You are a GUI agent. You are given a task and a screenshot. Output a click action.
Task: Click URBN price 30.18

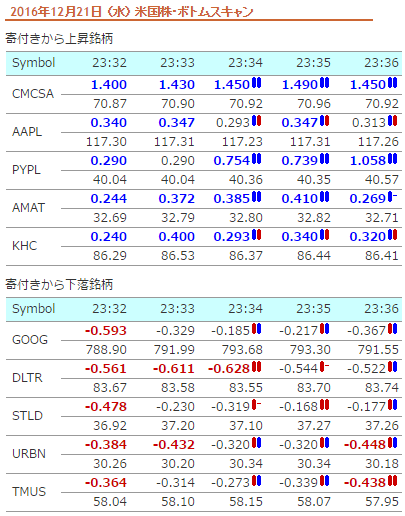[x=381, y=464]
